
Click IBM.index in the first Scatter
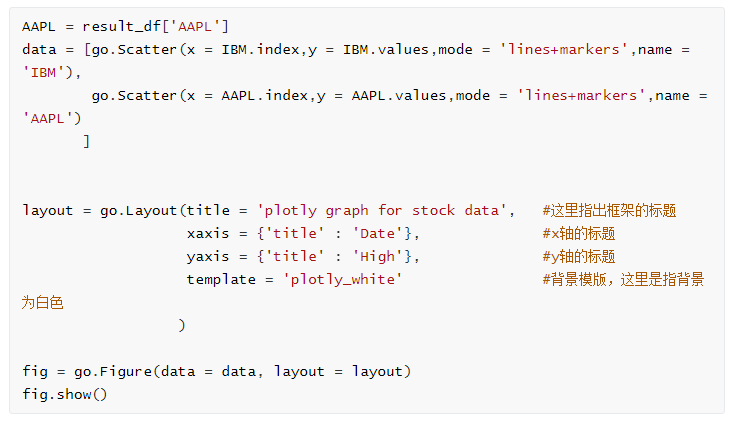coord(260,49)
